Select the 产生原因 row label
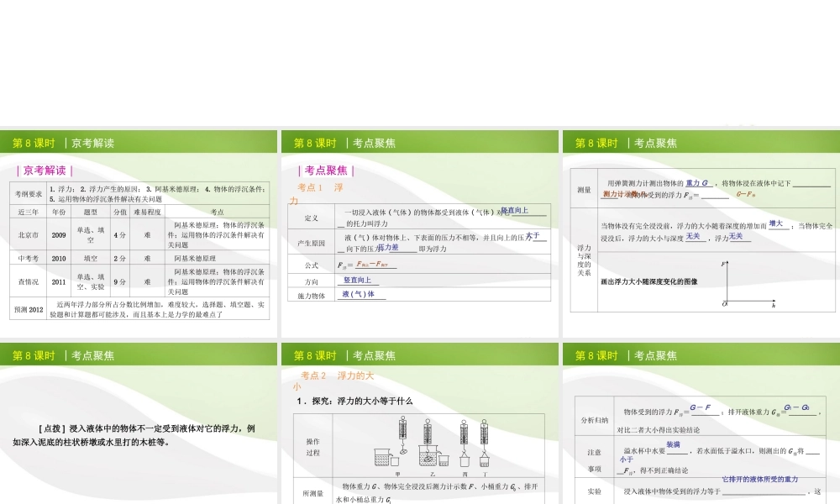Screen dimensions: 840x504 (x=311, y=243)
